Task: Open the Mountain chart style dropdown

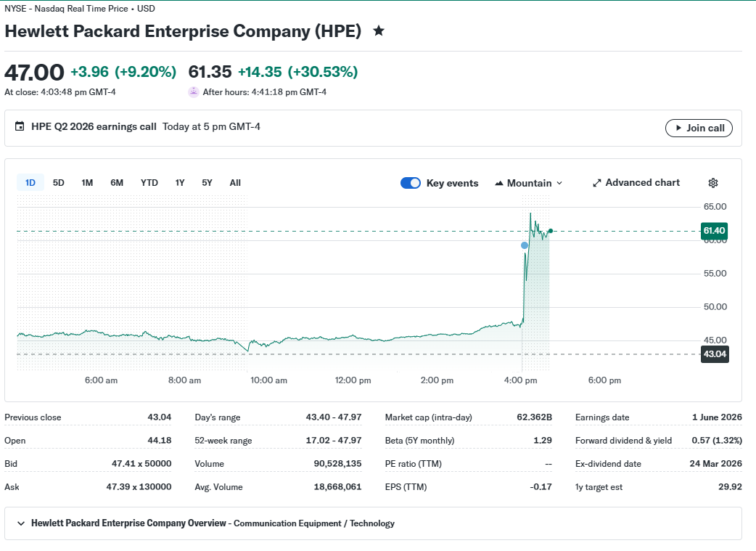Action: coord(529,183)
